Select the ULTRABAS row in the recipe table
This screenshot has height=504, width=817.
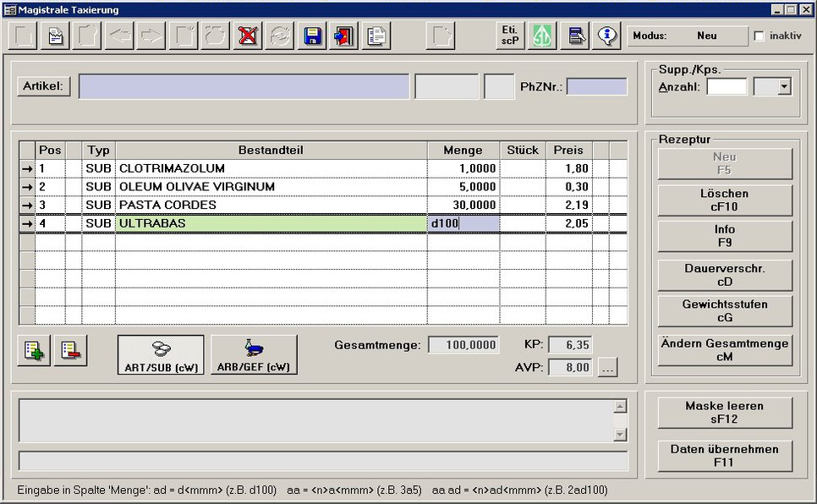[254, 222]
